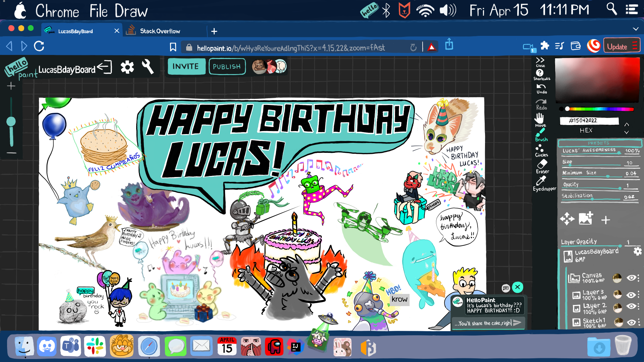Click the wrench tools icon
The image size is (644, 362).
coord(148,67)
